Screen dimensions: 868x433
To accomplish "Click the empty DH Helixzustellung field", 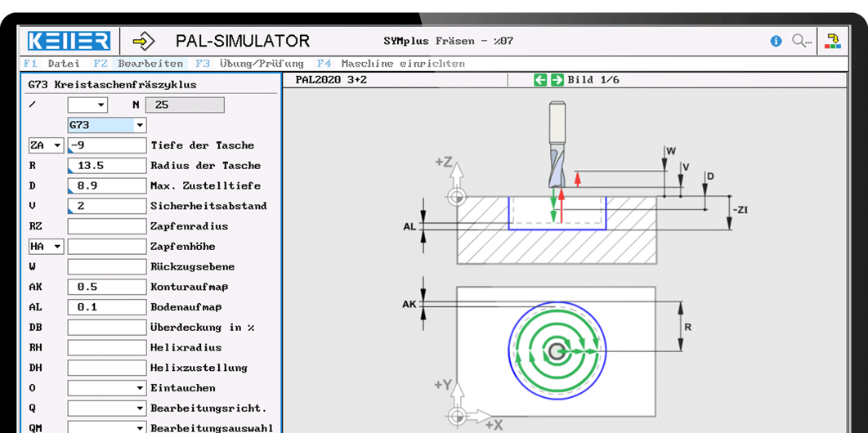I will (107, 368).
